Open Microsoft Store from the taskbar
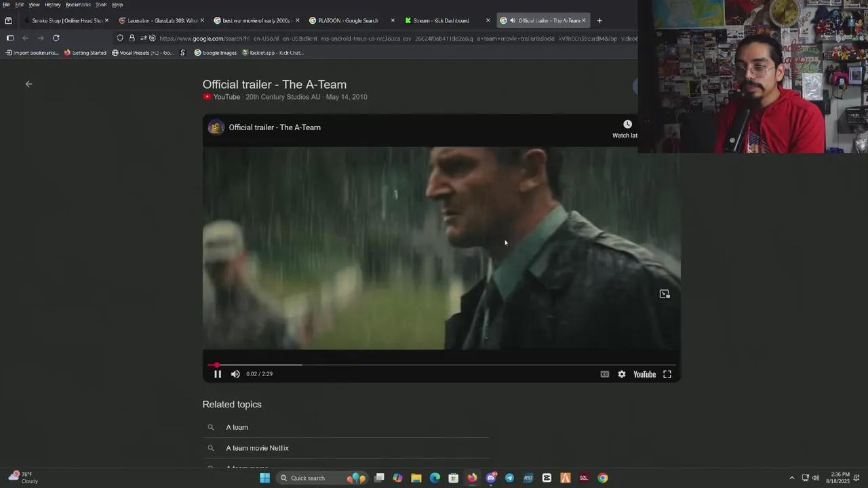868x488 pixels. [x=453, y=478]
